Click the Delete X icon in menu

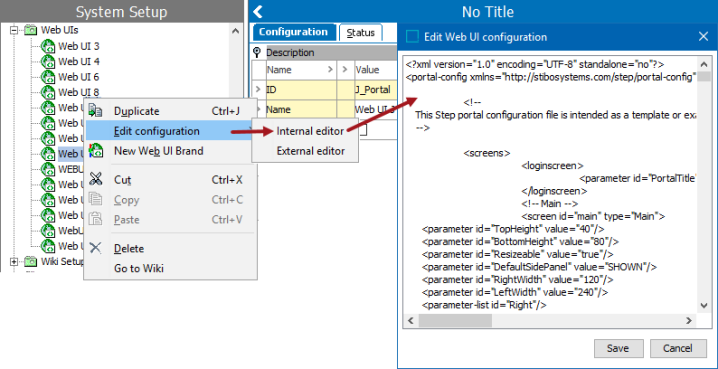click(95, 248)
